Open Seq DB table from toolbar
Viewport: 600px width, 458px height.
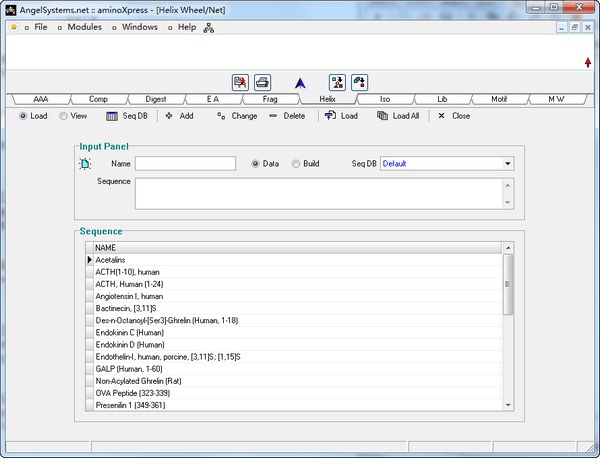click(x=127, y=116)
